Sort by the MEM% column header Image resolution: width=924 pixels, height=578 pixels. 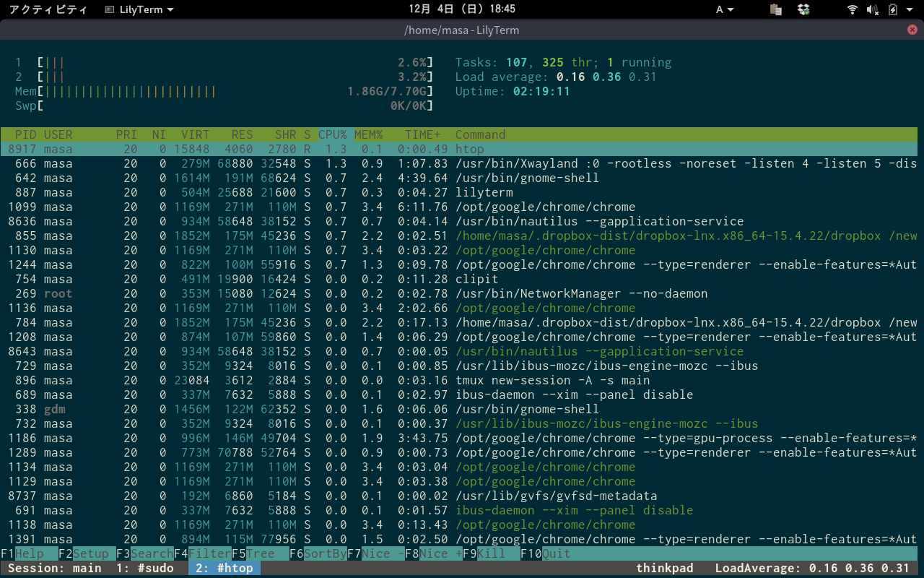[369, 134]
